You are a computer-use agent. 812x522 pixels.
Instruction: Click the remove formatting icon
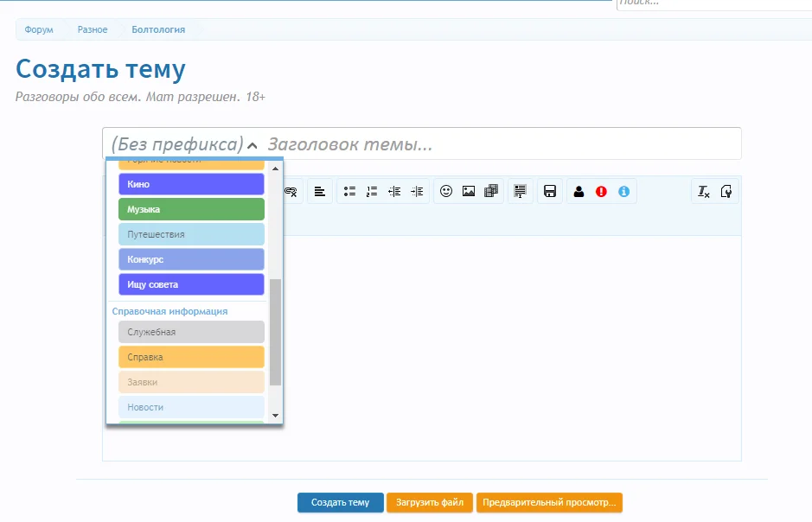[x=703, y=191]
